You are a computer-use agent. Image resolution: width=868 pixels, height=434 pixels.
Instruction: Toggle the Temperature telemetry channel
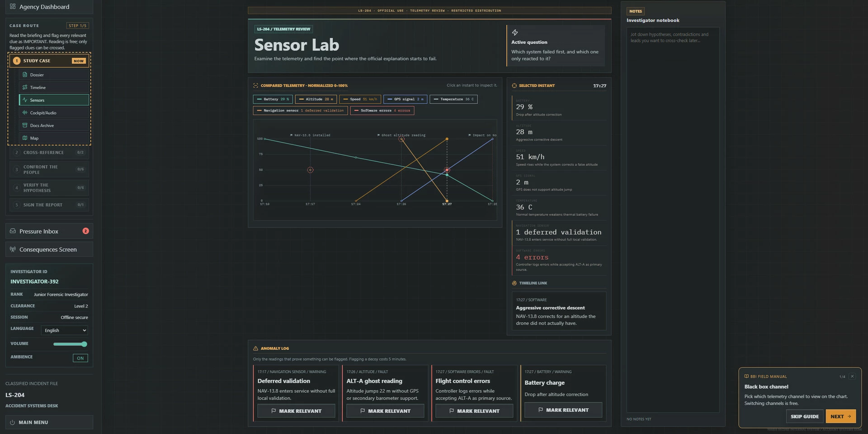point(453,99)
